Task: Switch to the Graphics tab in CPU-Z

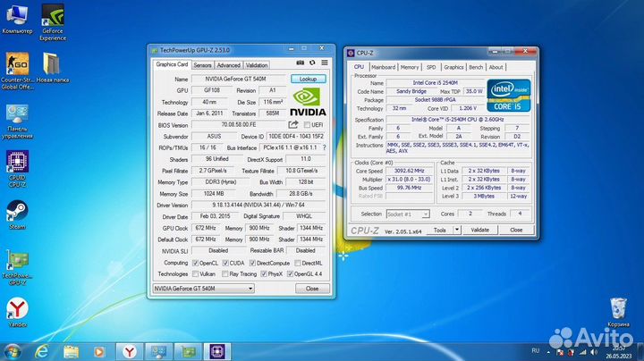Action: pyautogui.click(x=453, y=67)
